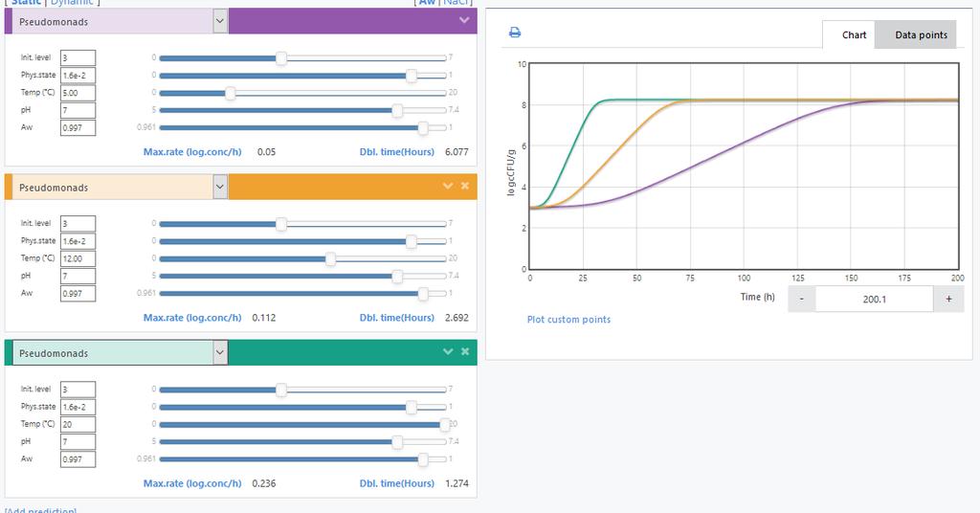Collapse the green Pseudomonads prediction panel
The image size is (980, 513).
[448, 351]
